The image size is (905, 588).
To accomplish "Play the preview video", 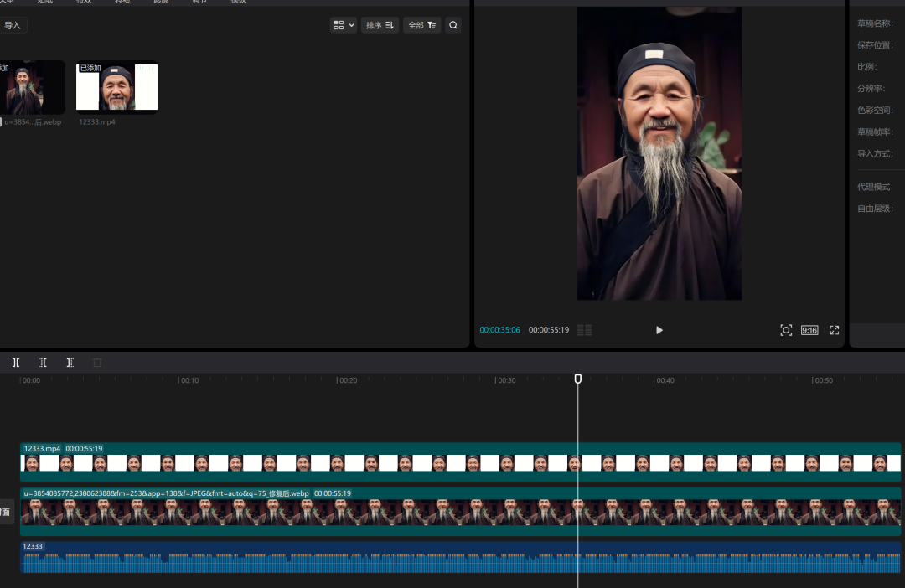I will (x=659, y=330).
